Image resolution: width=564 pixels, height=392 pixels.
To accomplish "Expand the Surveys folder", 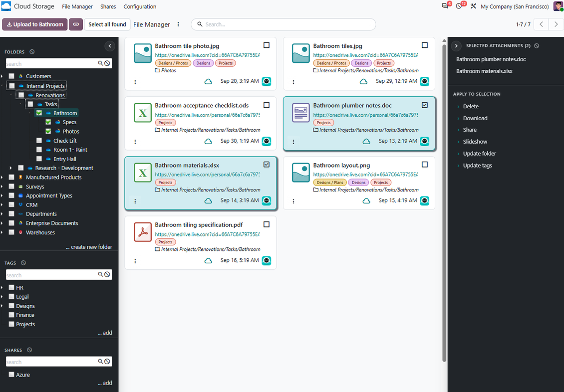I will pyautogui.click(x=2, y=187).
